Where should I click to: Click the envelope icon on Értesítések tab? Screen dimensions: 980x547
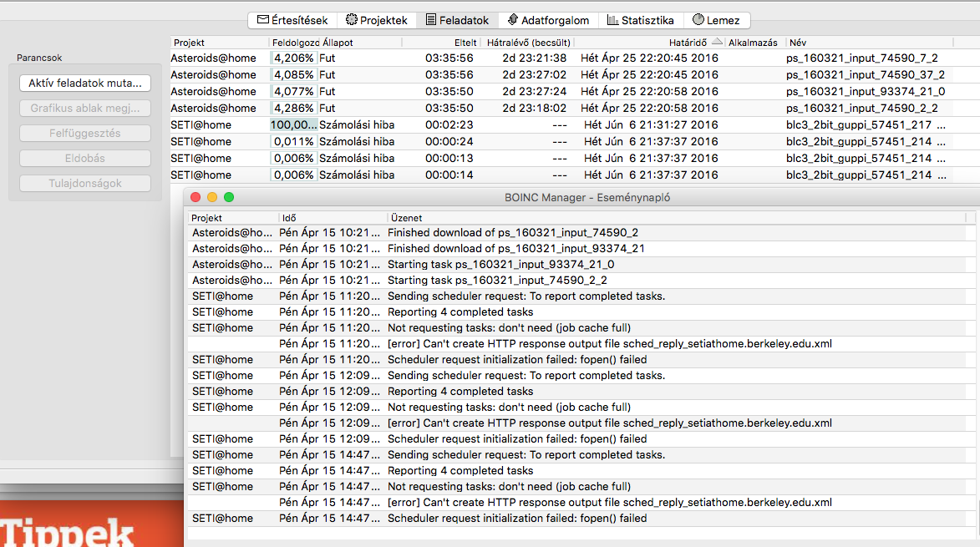click(263, 19)
